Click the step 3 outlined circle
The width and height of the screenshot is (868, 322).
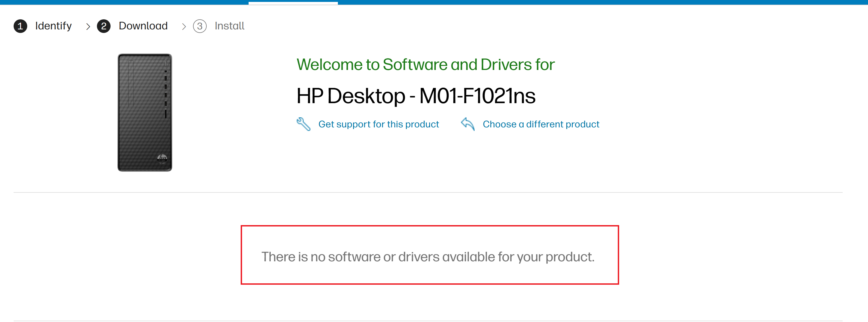click(x=200, y=26)
